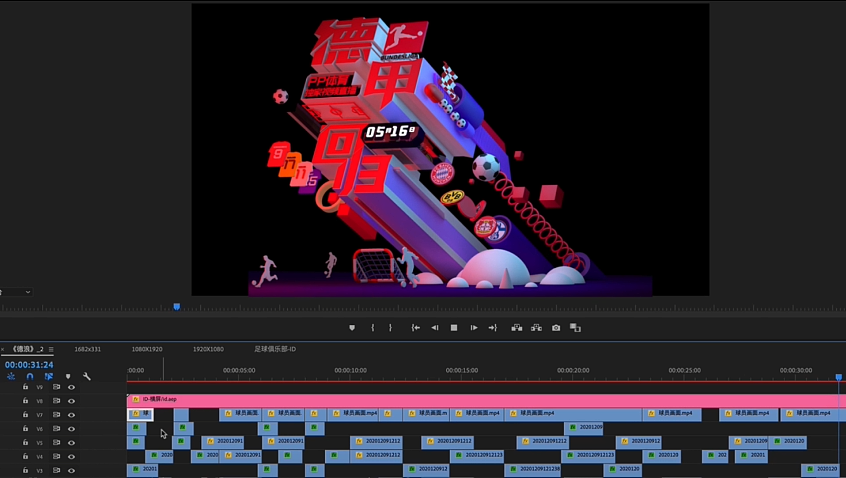Open the comparison view button

575,327
